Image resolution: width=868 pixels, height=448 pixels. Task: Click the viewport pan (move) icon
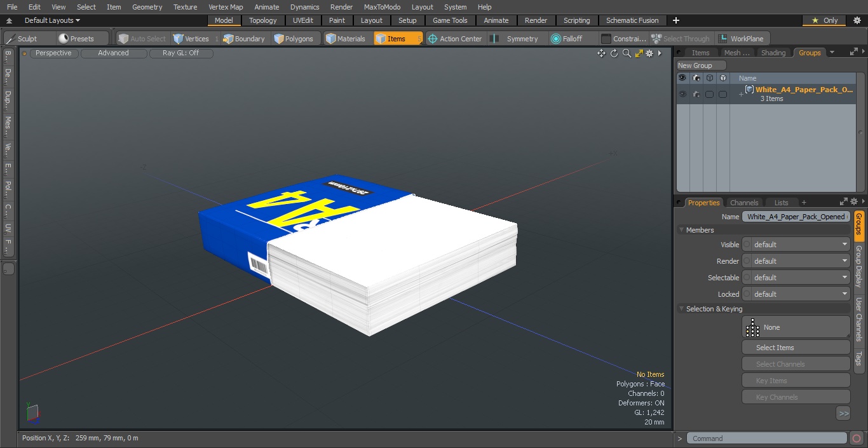pyautogui.click(x=601, y=53)
